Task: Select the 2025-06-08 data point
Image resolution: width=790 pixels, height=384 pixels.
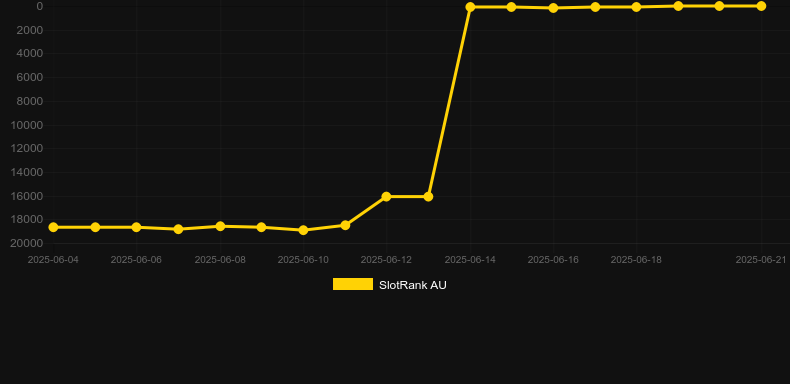Action: 220,226
